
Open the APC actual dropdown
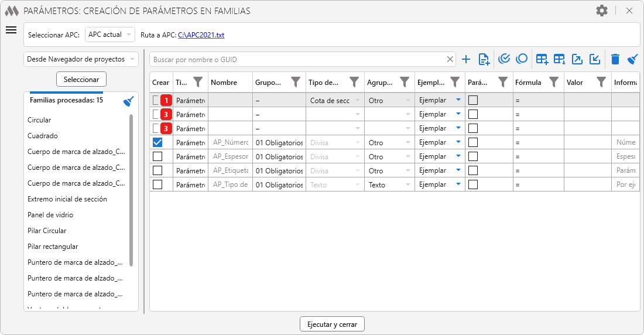[110, 35]
